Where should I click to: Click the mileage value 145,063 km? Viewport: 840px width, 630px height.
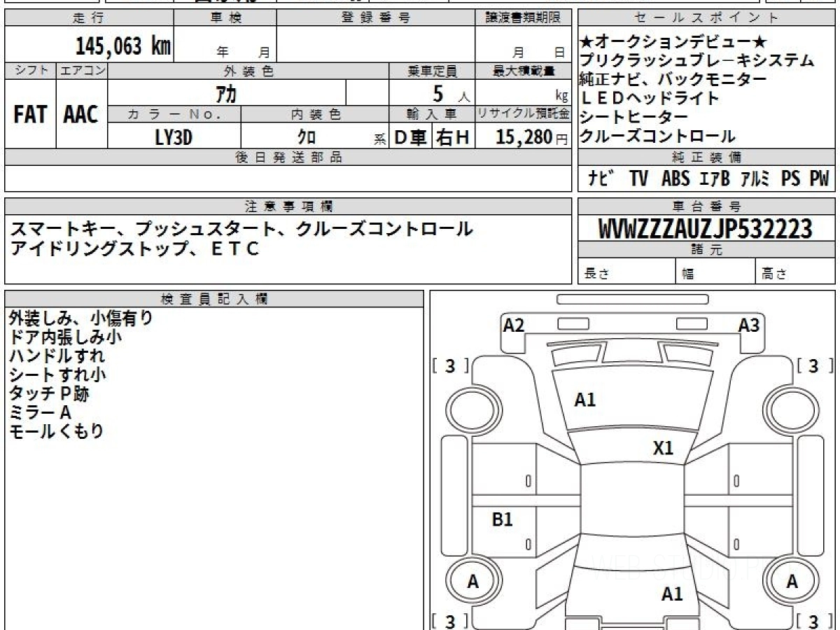coord(122,46)
